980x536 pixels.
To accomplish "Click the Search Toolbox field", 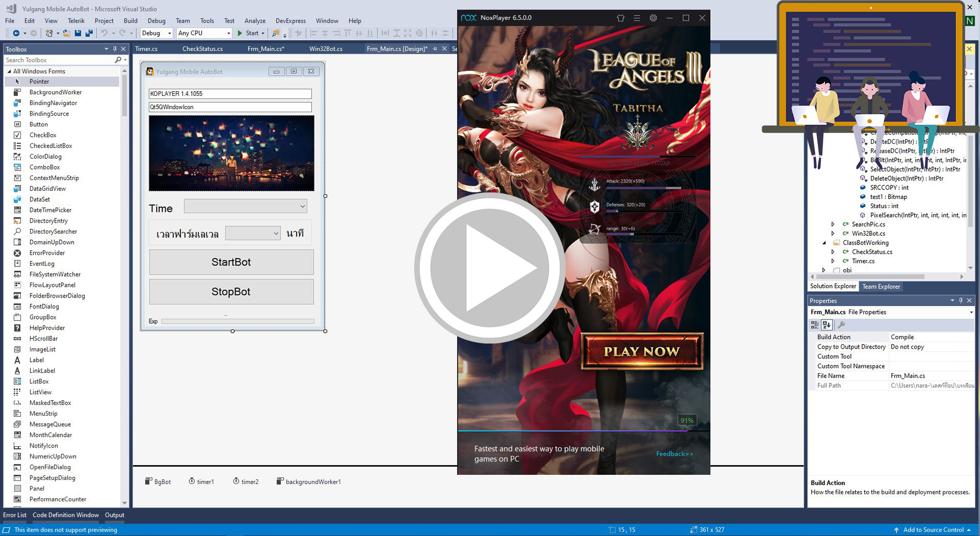I will tap(59, 60).
